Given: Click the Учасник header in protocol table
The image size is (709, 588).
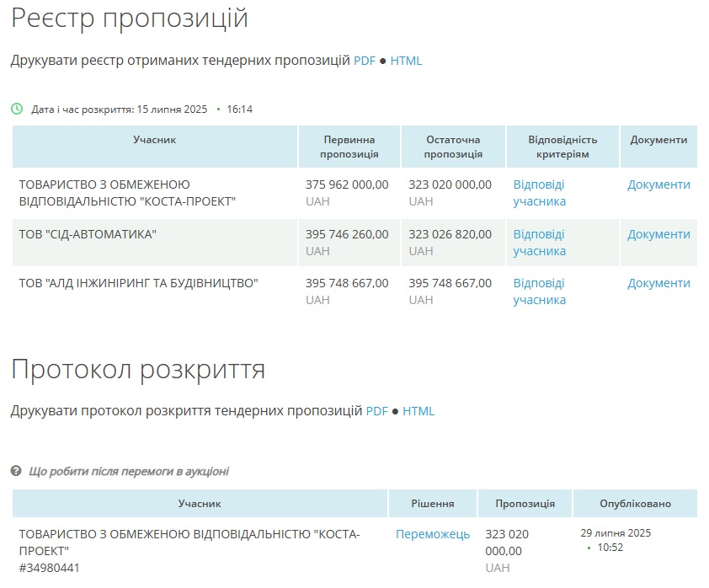Looking at the screenshot, I should 200,504.
